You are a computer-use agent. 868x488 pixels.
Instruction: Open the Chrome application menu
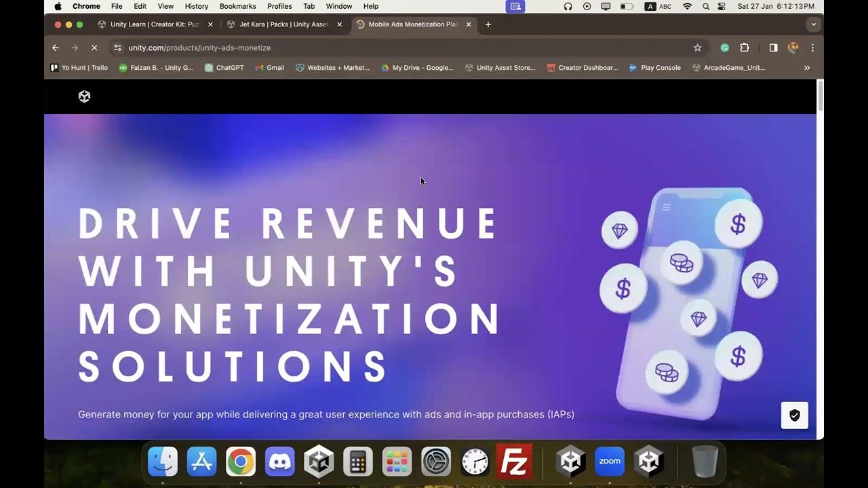pos(86,6)
